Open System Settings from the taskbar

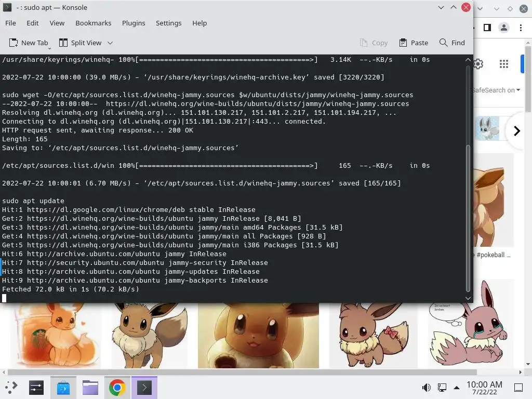tap(36, 387)
